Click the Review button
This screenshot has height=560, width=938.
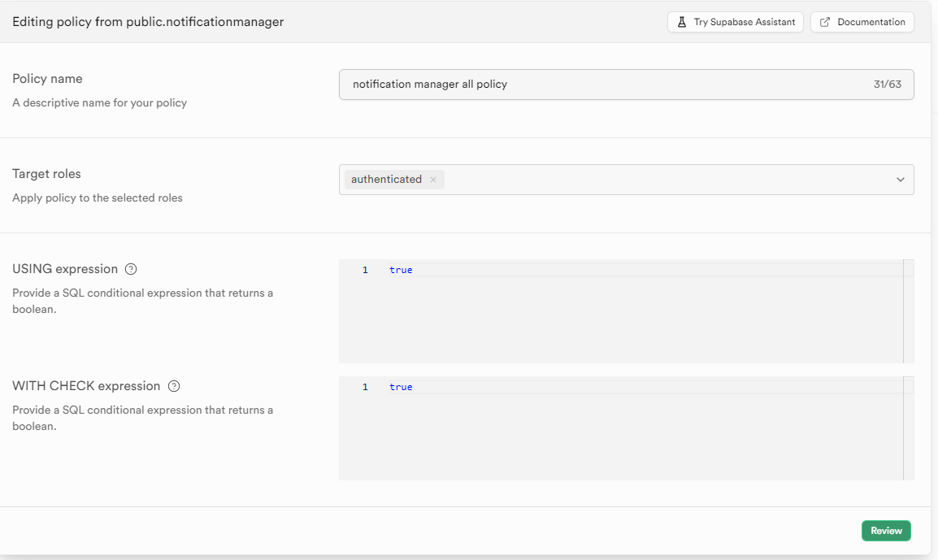point(886,531)
